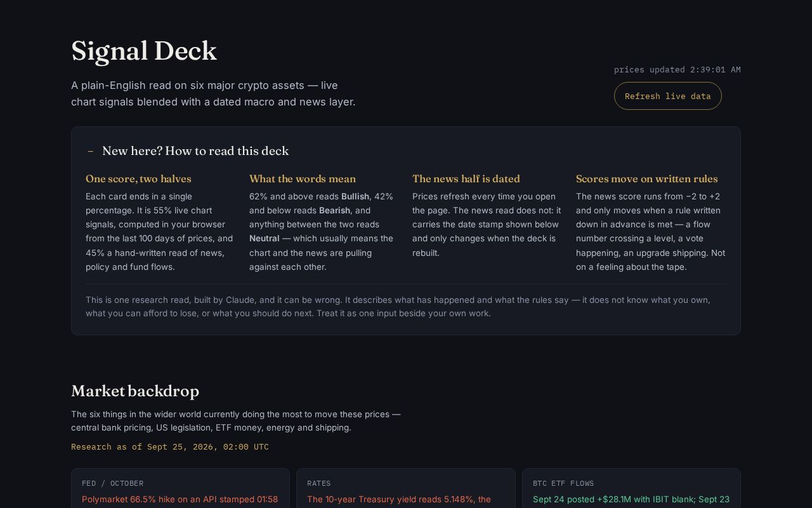
Task: Click the Polymarket 66.5% hike headline
Action: (180, 500)
